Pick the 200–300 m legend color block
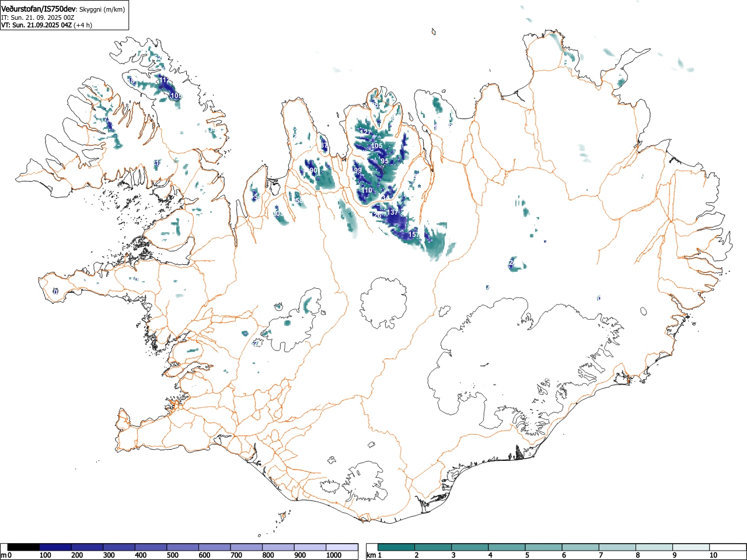Viewport: 747px width, 560px height. pyautogui.click(x=87, y=547)
